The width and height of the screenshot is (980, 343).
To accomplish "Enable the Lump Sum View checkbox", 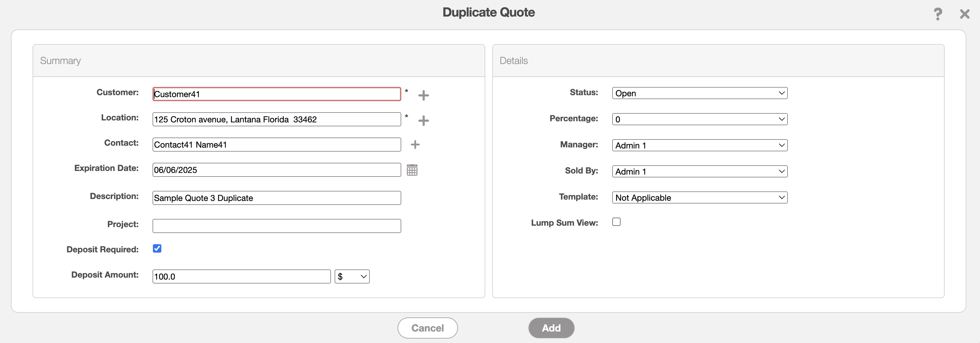I will click(616, 222).
